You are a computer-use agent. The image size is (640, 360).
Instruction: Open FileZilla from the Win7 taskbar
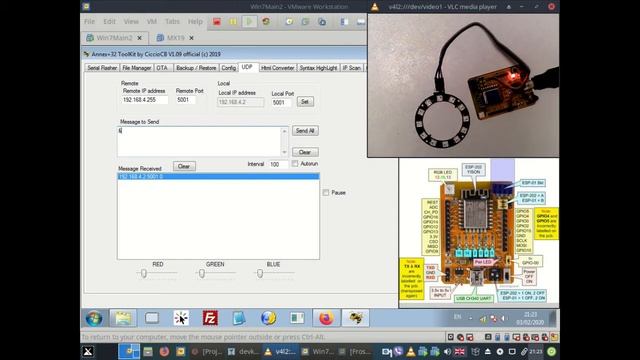(x=210, y=318)
